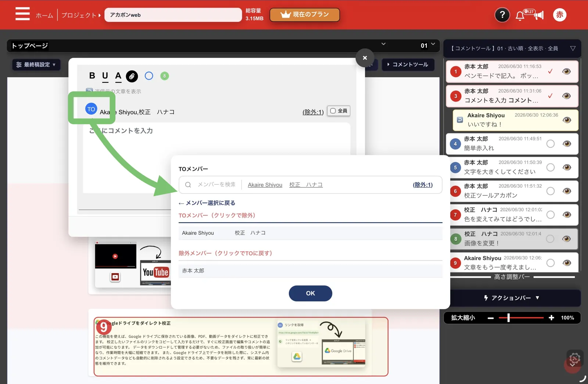
Task: Toggle eye for 画像を変更！ comment
Action: [x=567, y=239]
